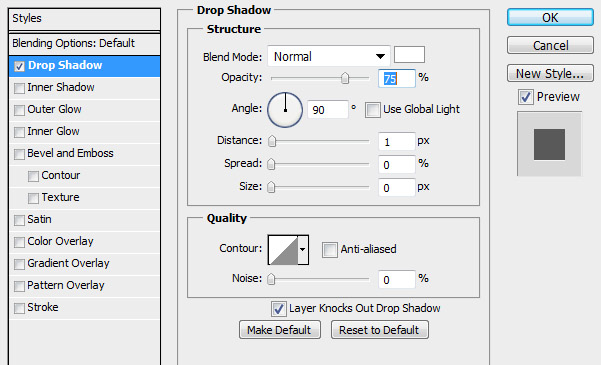Click the Angle dial control
Image resolution: width=601 pixels, height=365 pixels.
(285, 110)
